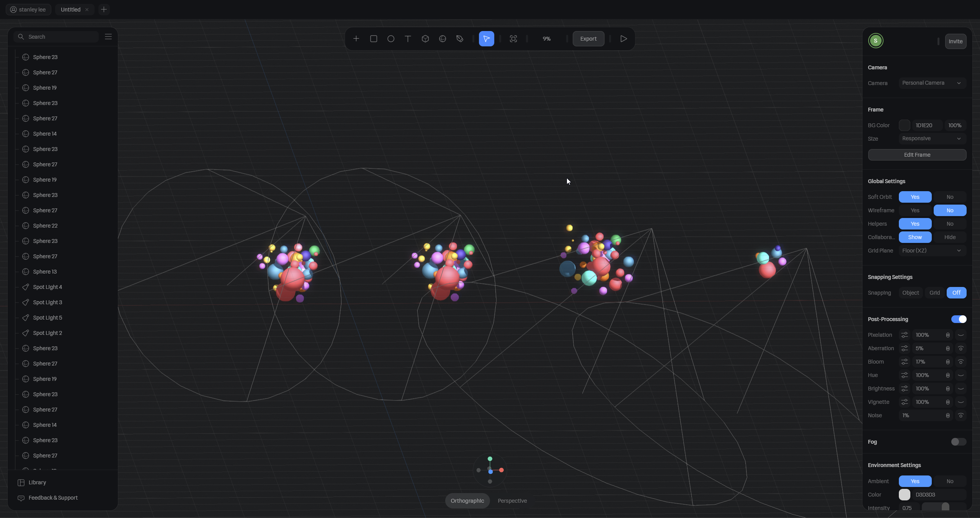This screenshot has height=518, width=980.
Task: Click the Ambient color swatch
Action: pyautogui.click(x=904, y=495)
